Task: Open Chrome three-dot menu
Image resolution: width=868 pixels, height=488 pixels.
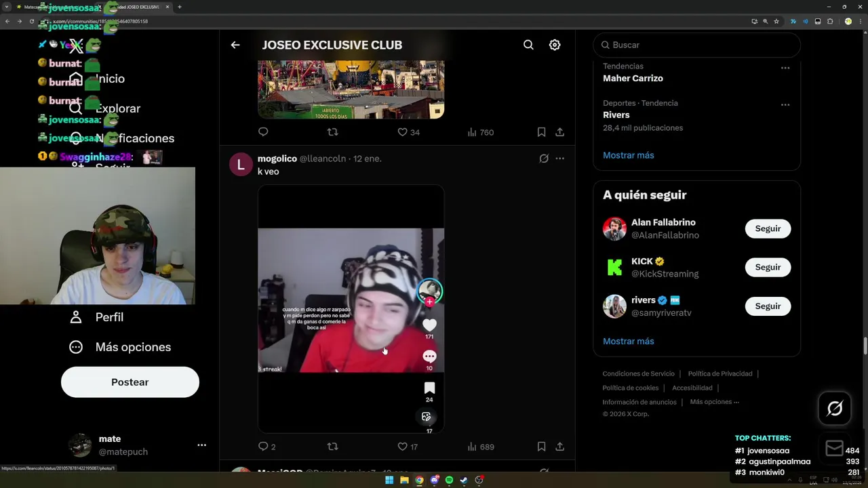Action: pyautogui.click(x=859, y=21)
